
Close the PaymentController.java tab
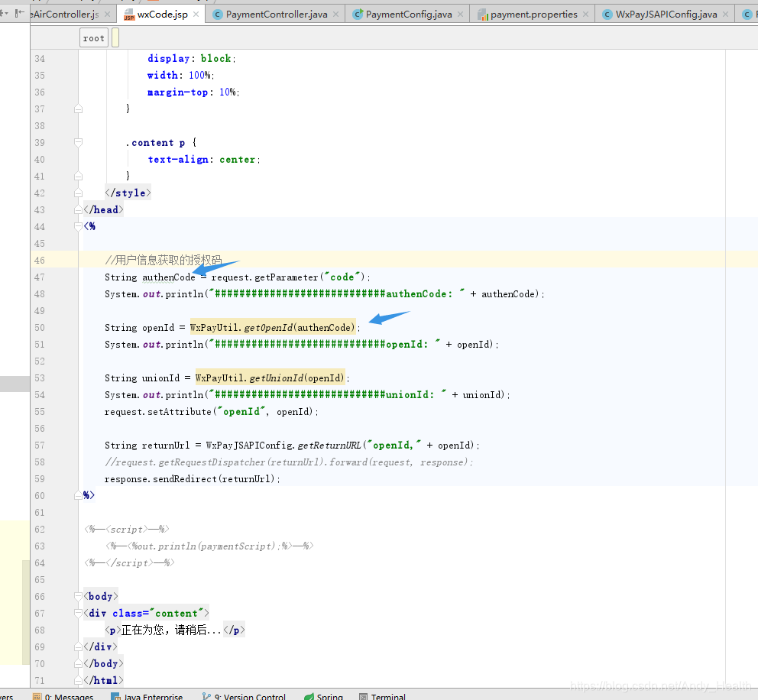335,15
